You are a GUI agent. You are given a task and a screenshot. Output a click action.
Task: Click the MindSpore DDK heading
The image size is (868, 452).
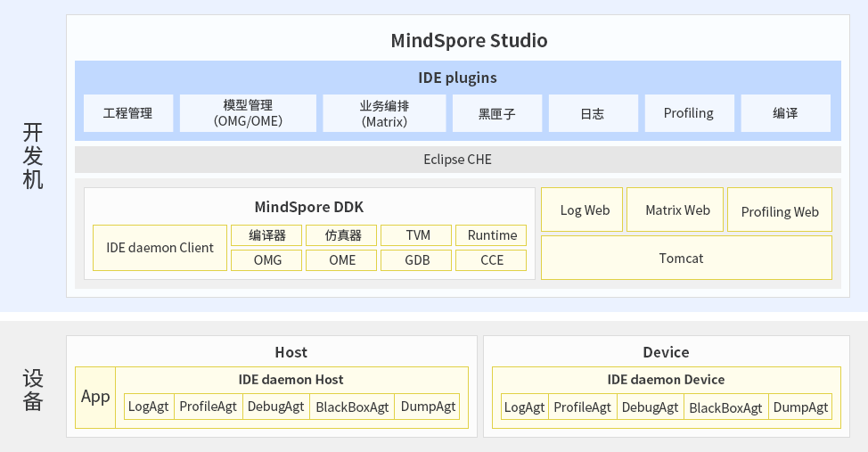[309, 207]
